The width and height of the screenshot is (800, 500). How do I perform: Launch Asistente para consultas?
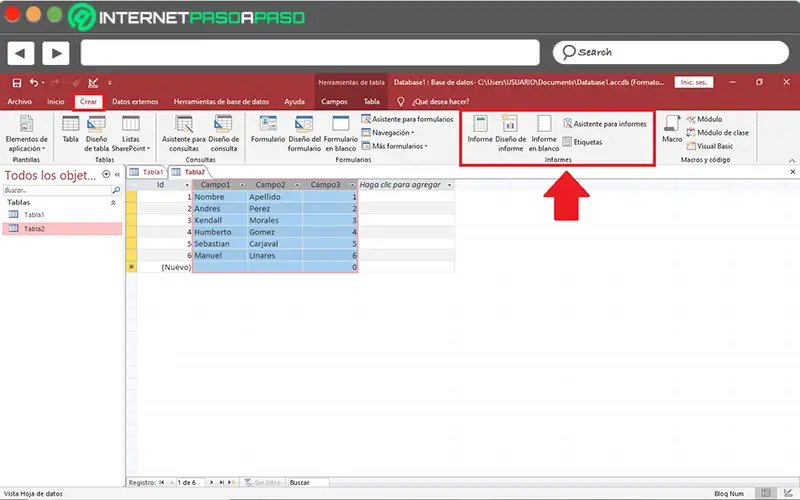coord(184,134)
